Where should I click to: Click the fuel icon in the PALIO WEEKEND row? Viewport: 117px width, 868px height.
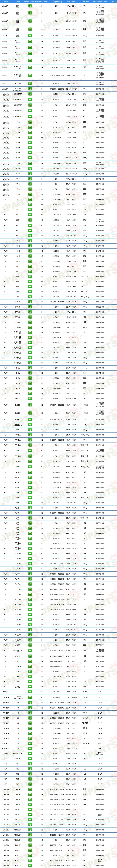30,425
